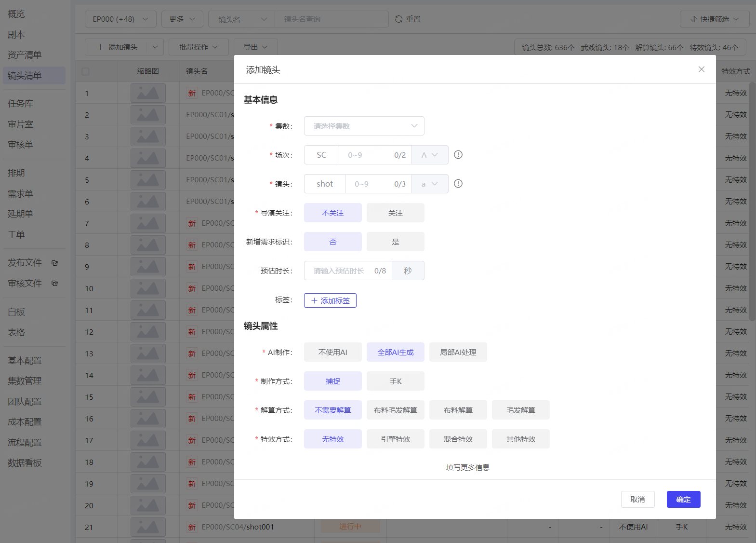This screenshot has height=543, width=756.
Task: Expand the 场次 suffix letter A dropdown
Action: tap(430, 155)
